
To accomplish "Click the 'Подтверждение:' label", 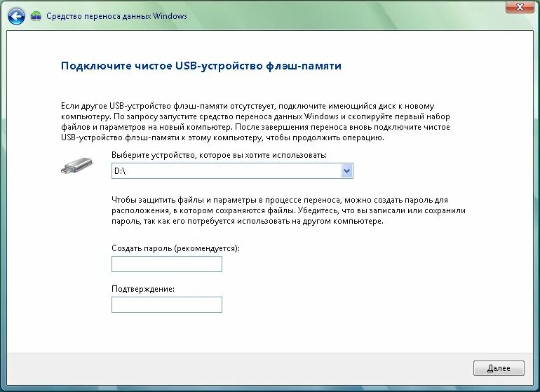I will pos(143,289).
